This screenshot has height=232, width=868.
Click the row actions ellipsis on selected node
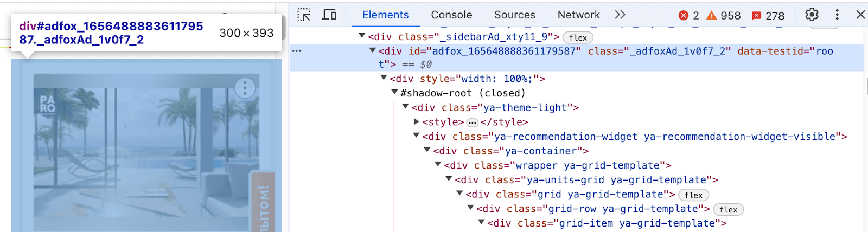(296, 51)
